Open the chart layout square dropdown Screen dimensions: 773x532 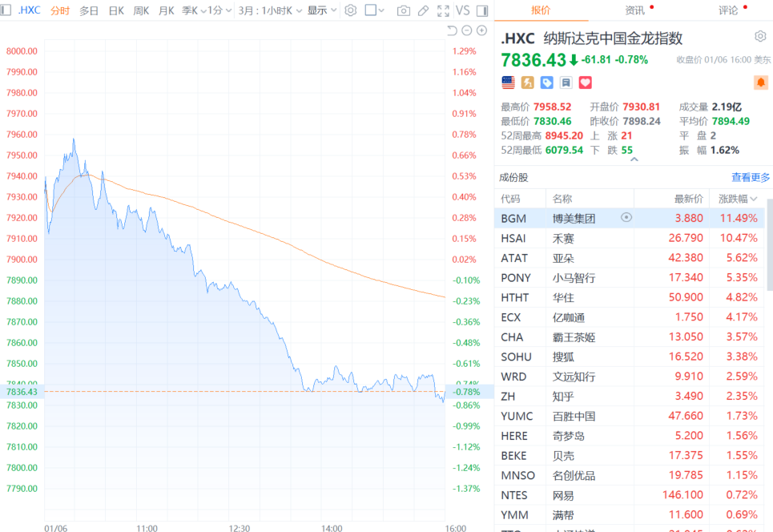pos(374,10)
